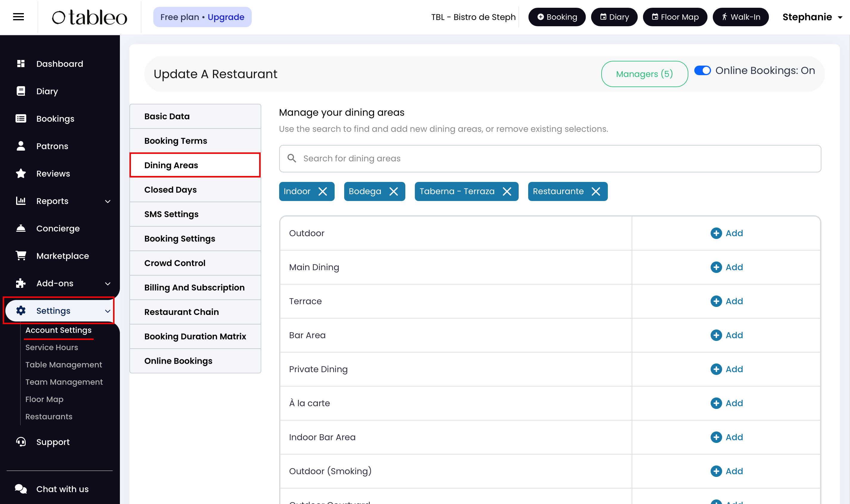Click the Managers (5) button

click(644, 74)
